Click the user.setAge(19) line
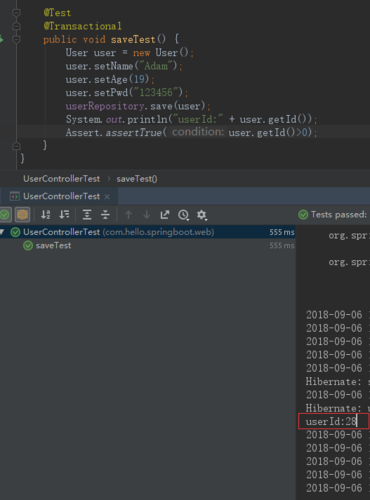The image size is (370, 500). tap(110, 79)
